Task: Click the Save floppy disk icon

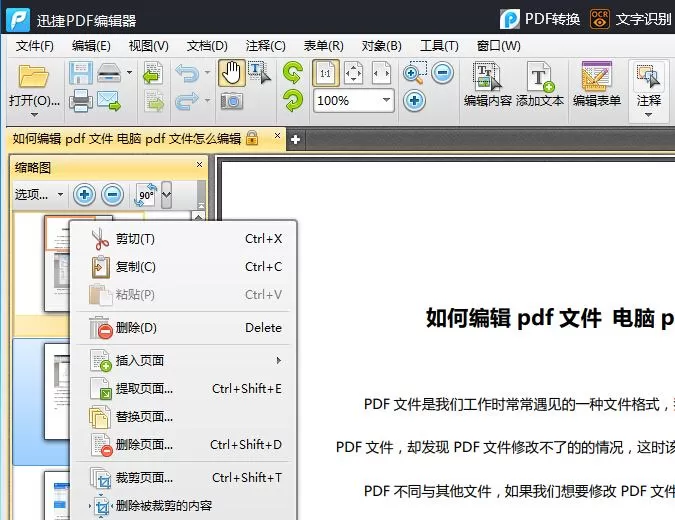Action: (x=81, y=73)
